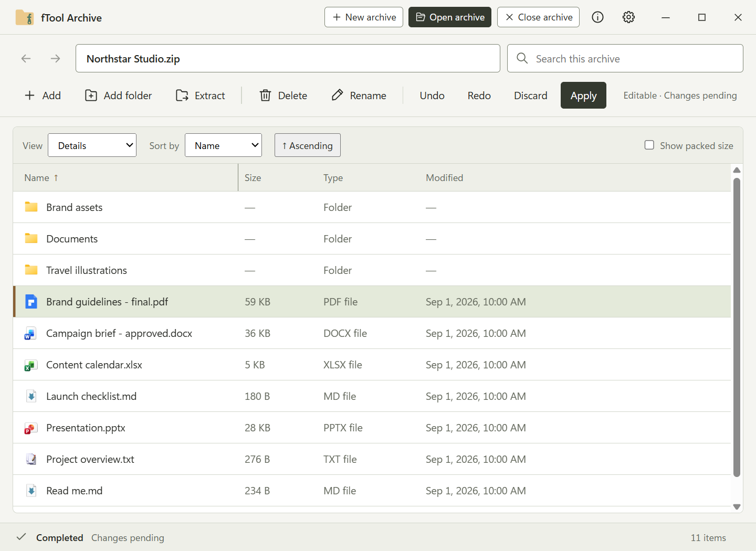Open the settings gear icon

click(628, 17)
